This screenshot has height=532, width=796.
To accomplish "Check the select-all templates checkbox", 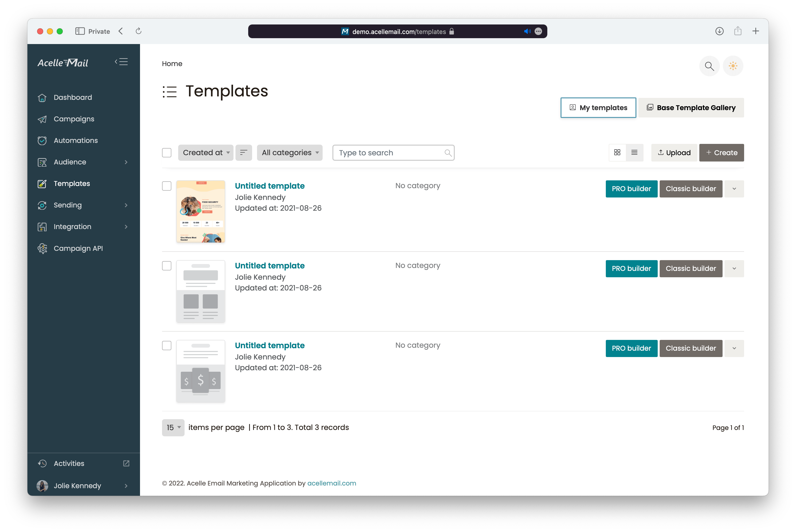I will [167, 153].
